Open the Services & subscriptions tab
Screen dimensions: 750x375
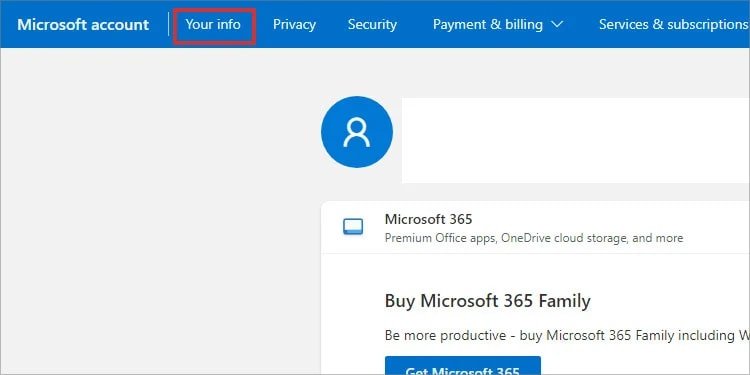(674, 24)
